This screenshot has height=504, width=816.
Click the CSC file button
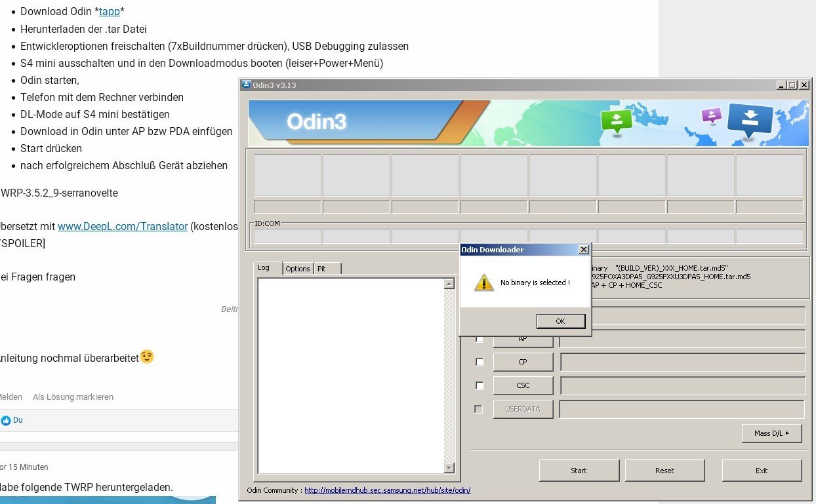(523, 385)
